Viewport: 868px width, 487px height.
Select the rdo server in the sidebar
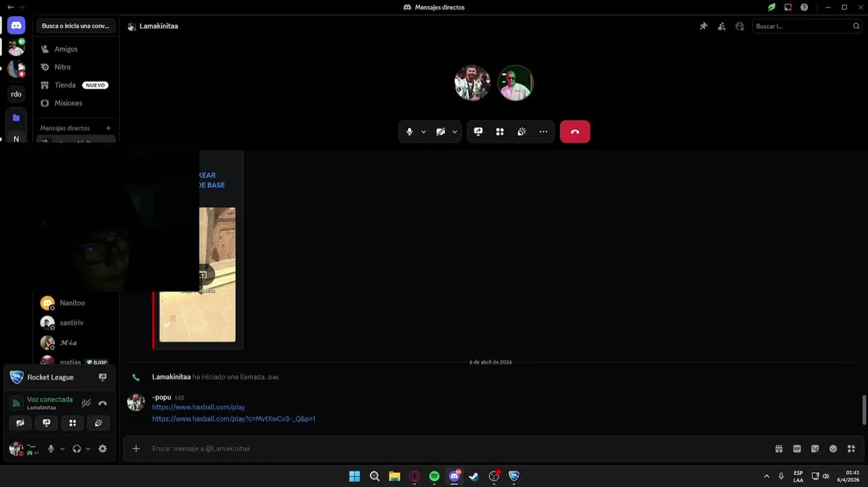(16, 94)
